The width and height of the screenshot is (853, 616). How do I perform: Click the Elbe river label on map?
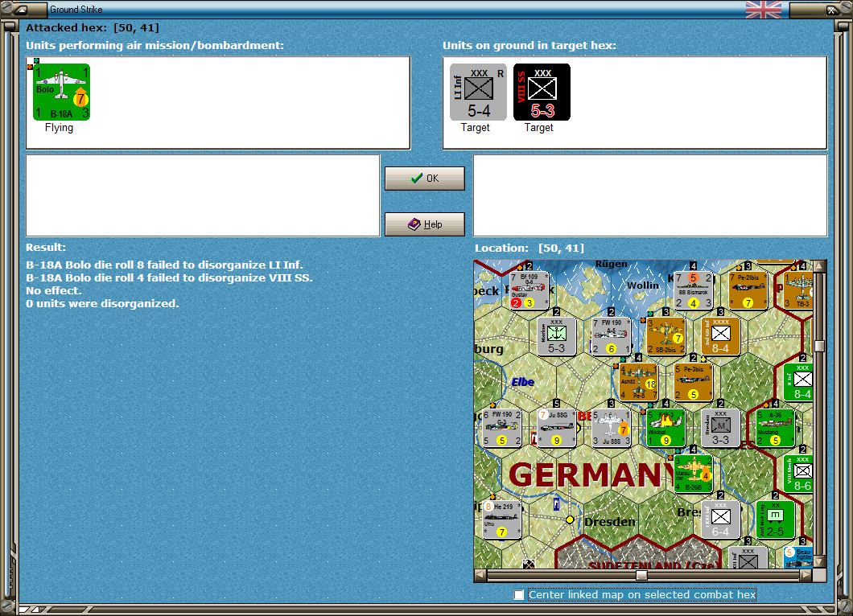click(x=523, y=382)
